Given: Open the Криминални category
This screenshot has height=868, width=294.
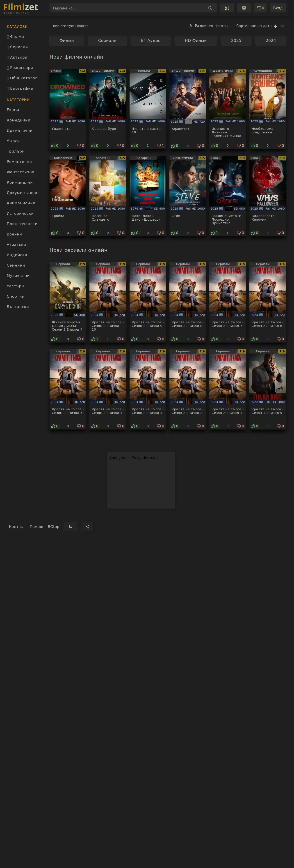Looking at the screenshot, I should point(20,183).
